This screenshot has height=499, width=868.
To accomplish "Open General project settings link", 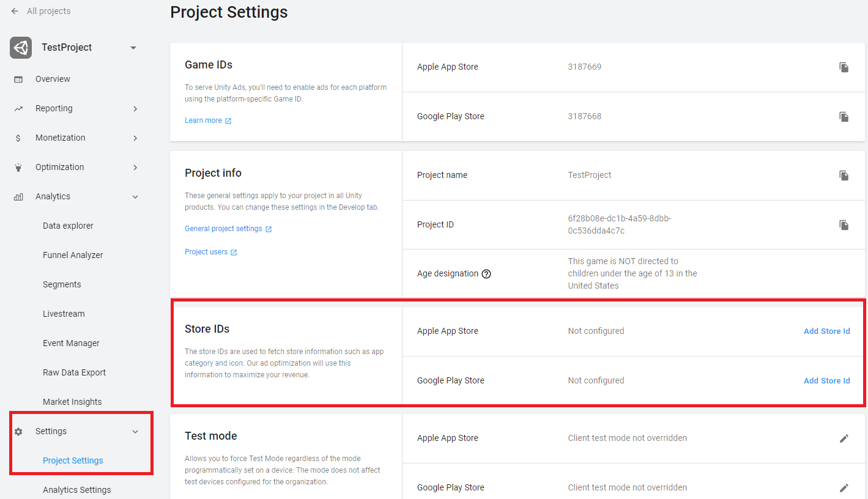I will (x=223, y=229).
